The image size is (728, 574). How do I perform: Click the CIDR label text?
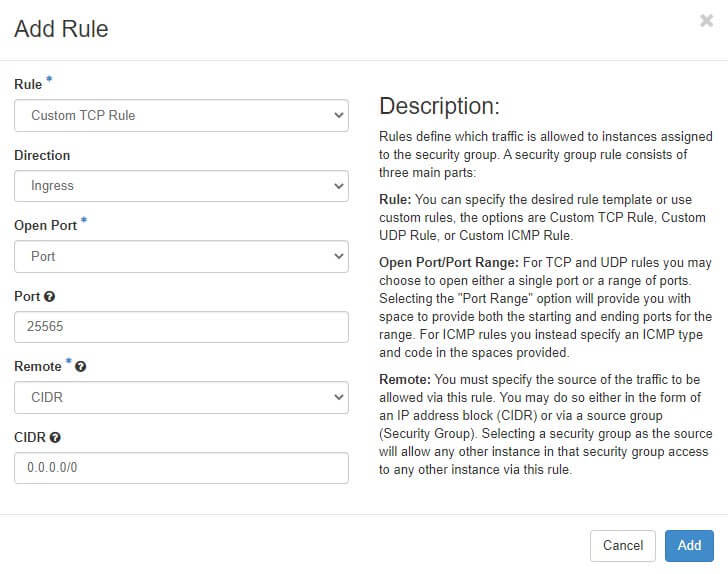click(x=29, y=438)
